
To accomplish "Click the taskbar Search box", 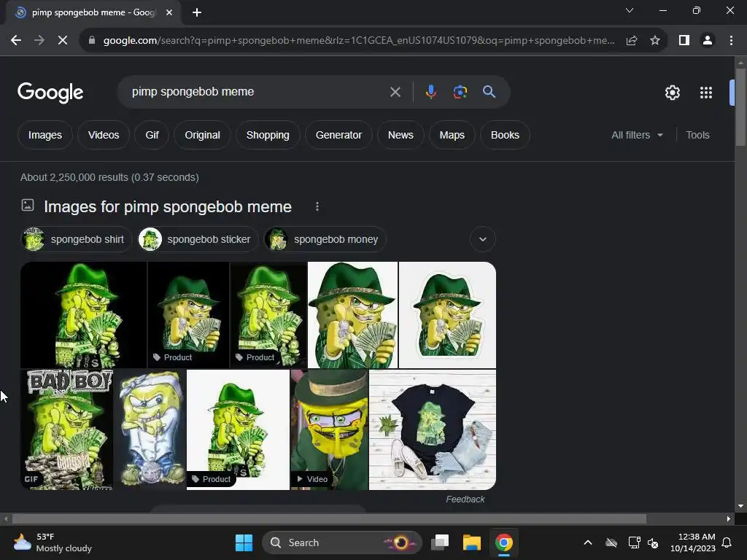I will click(342, 542).
